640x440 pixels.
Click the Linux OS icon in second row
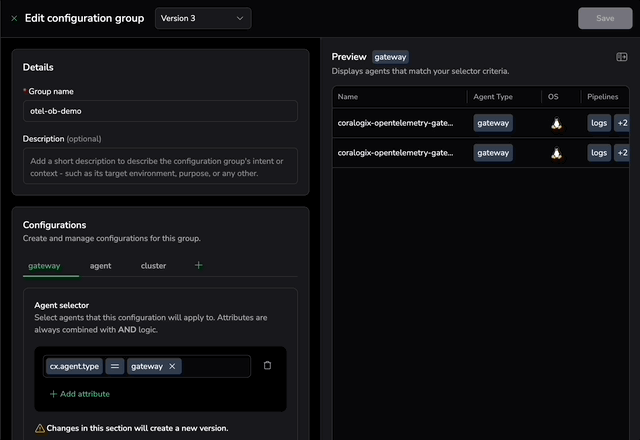coord(557,153)
